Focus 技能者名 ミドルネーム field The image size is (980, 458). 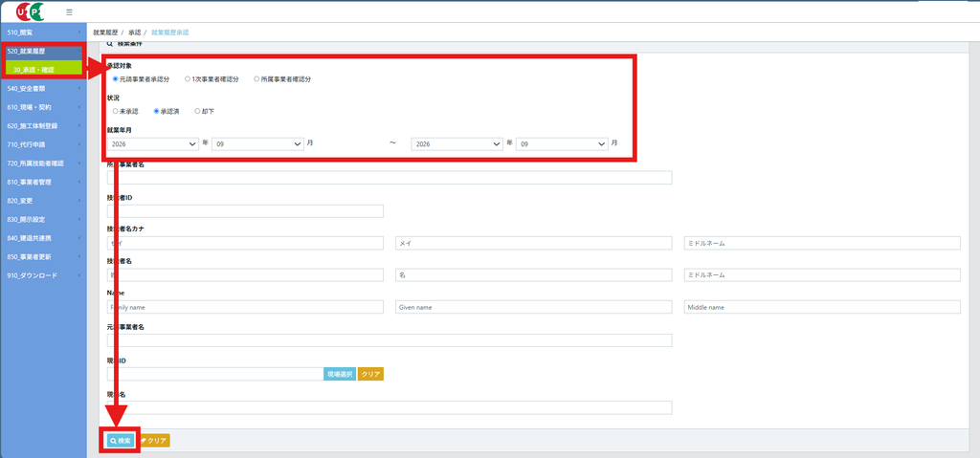(x=822, y=275)
